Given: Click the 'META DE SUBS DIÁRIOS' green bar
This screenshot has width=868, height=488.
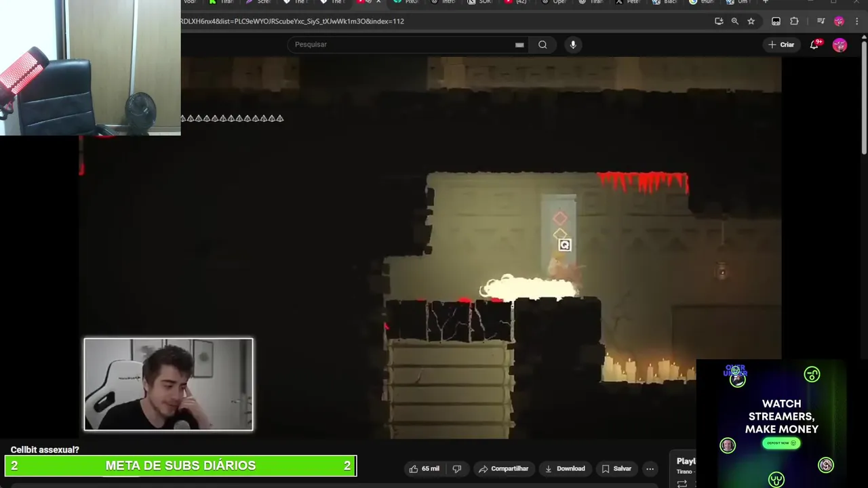Looking at the screenshot, I should pos(180,466).
